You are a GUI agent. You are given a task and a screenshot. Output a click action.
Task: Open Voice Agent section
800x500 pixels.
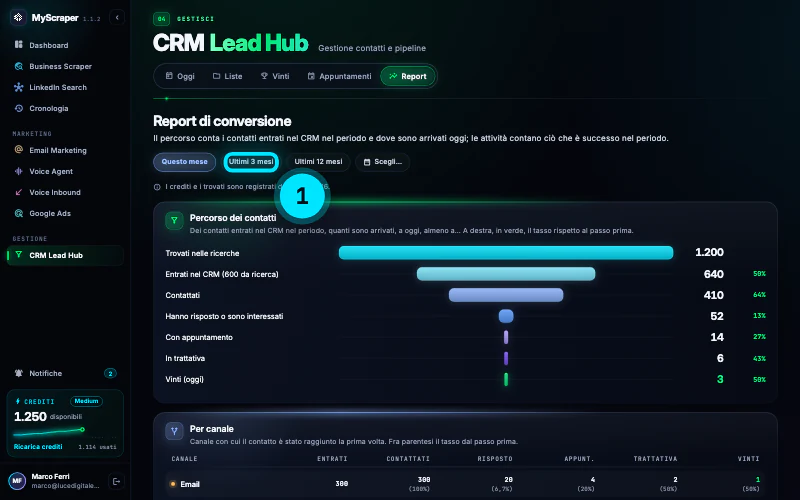coord(65,171)
